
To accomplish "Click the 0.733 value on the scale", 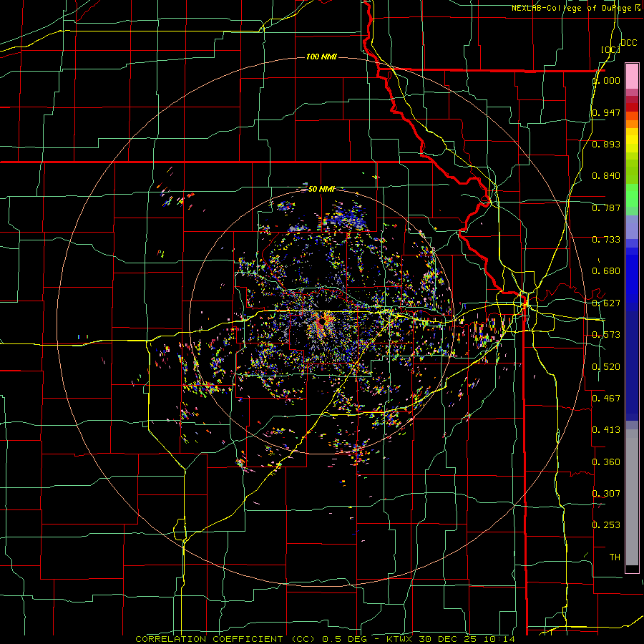I will (606, 240).
